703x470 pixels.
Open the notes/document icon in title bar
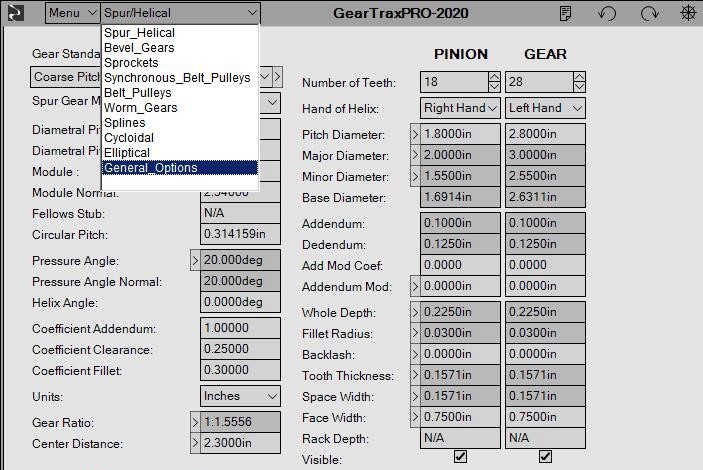[x=566, y=13]
